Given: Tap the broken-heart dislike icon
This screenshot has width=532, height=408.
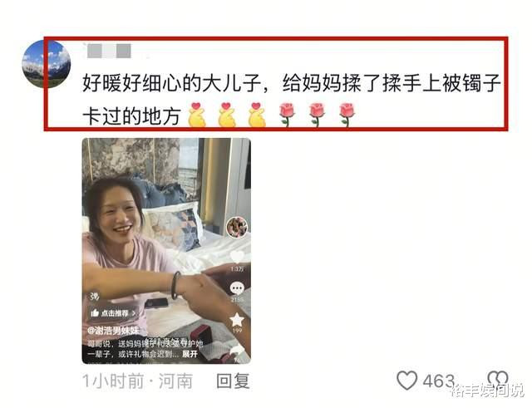Looking at the screenshot, I should click(x=498, y=379).
